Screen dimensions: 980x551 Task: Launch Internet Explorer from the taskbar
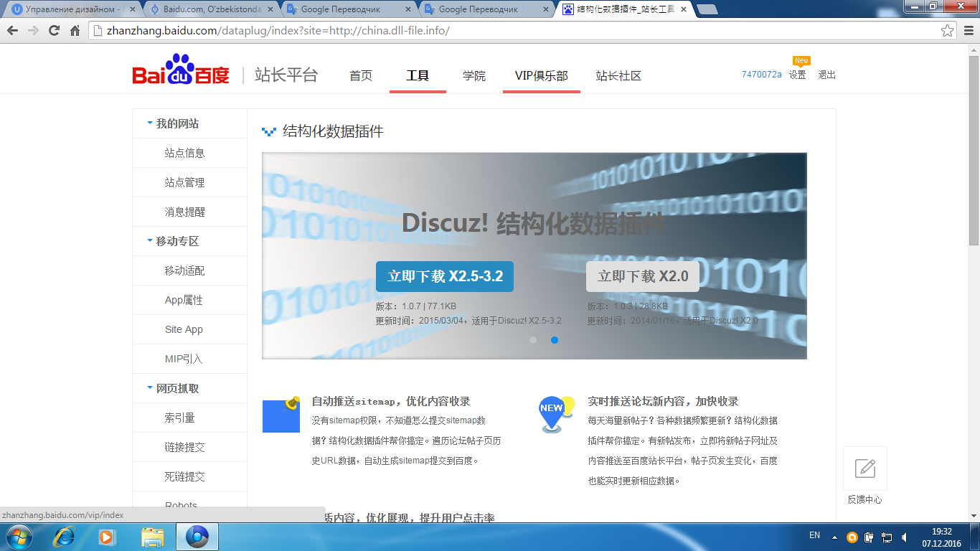pyautogui.click(x=65, y=537)
